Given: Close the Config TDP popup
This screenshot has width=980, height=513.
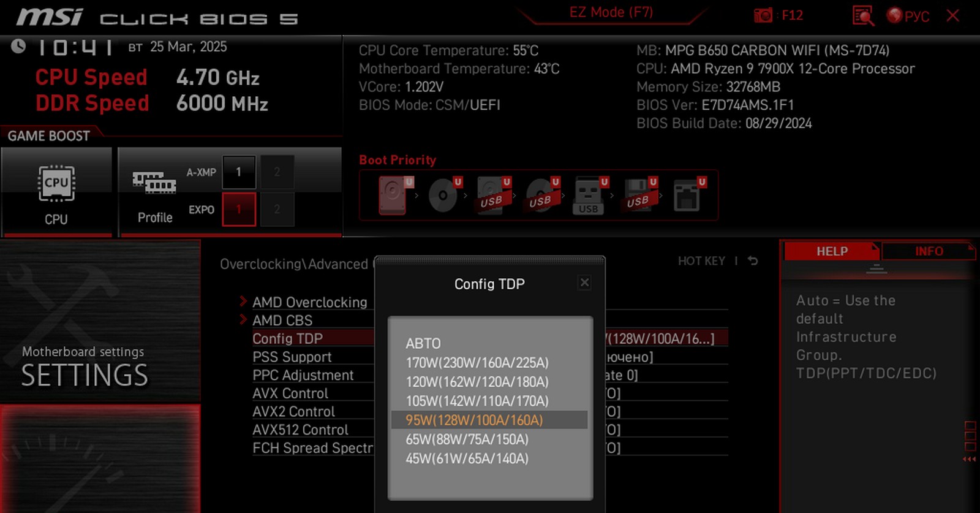Looking at the screenshot, I should tap(584, 283).
